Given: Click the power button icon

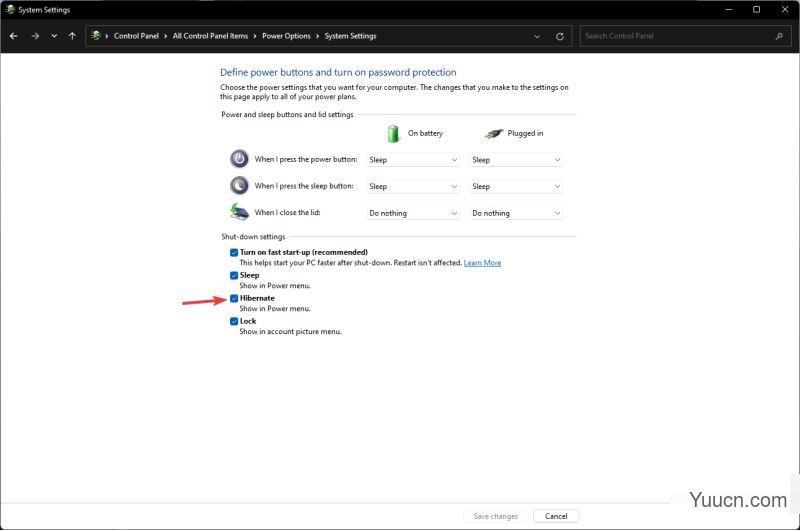Looking at the screenshot, I should coord(239,159).
